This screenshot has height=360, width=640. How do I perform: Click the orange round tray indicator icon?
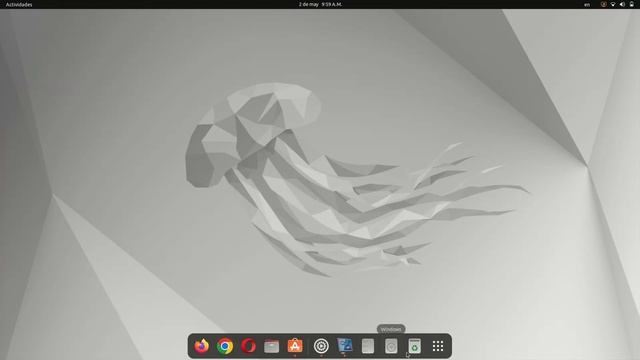pyautogui.click(x=603, y=4)
